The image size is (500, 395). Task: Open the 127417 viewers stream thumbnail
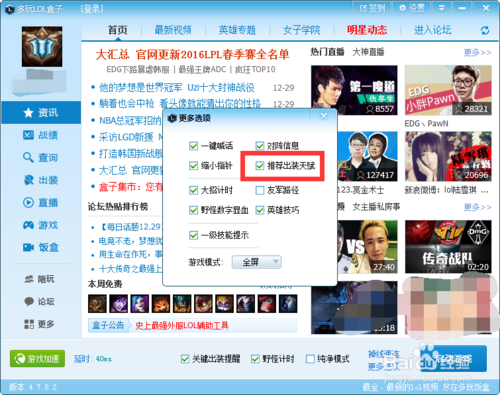(x=367, y=156)
